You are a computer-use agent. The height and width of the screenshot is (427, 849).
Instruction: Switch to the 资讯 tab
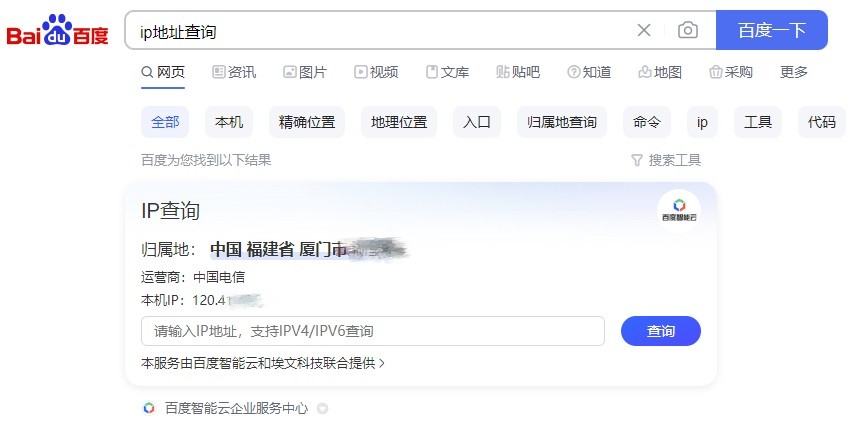click(x=234, y=72)
